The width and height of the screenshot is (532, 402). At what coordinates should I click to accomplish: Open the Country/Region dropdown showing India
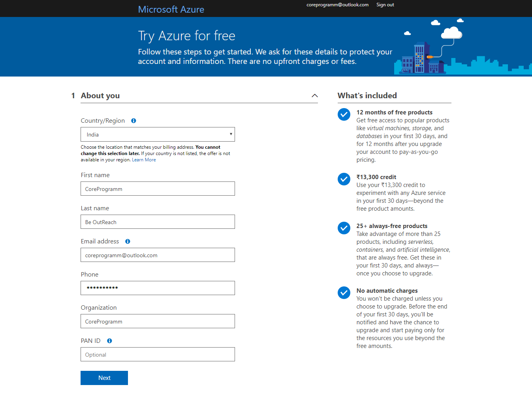click(x=158, y=135)
